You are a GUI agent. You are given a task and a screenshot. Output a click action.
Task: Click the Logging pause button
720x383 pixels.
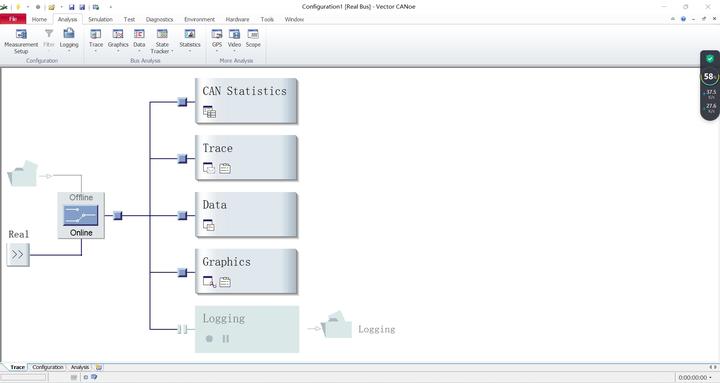225,338
